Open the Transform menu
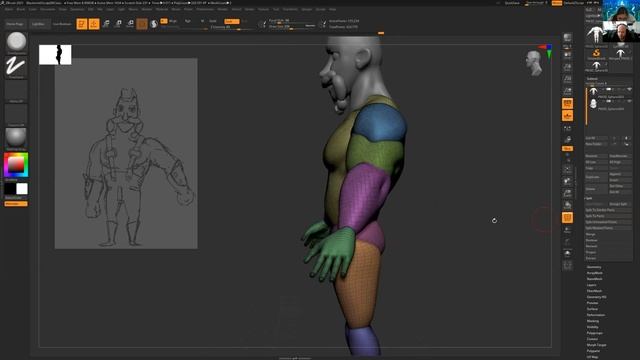Image resolution: width=640 pixels, height=360 pixels. point(290,9)
